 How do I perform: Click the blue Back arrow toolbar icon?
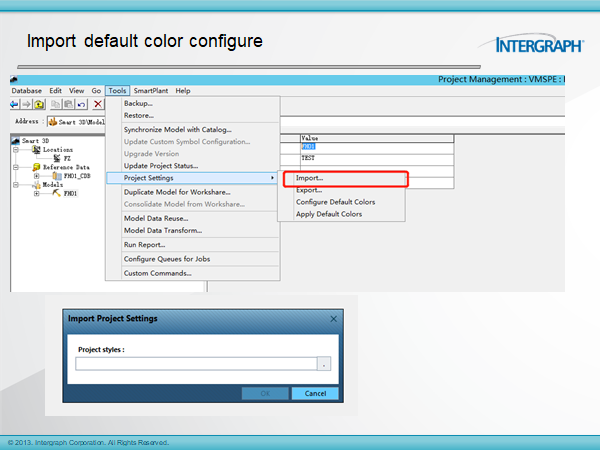tap(15, 104)
